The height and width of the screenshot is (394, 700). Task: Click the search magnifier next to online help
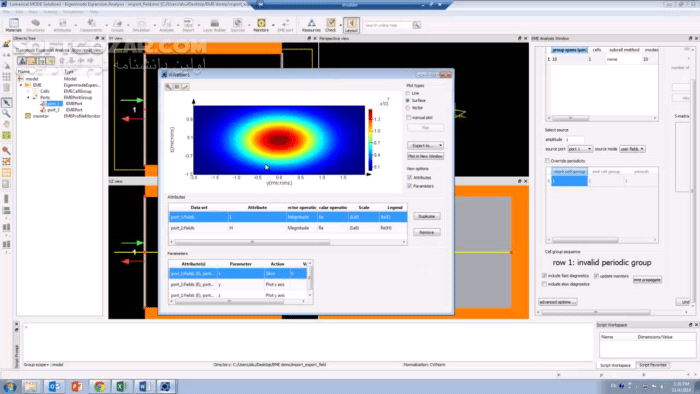pyautogui.click(x=417, y=25)
